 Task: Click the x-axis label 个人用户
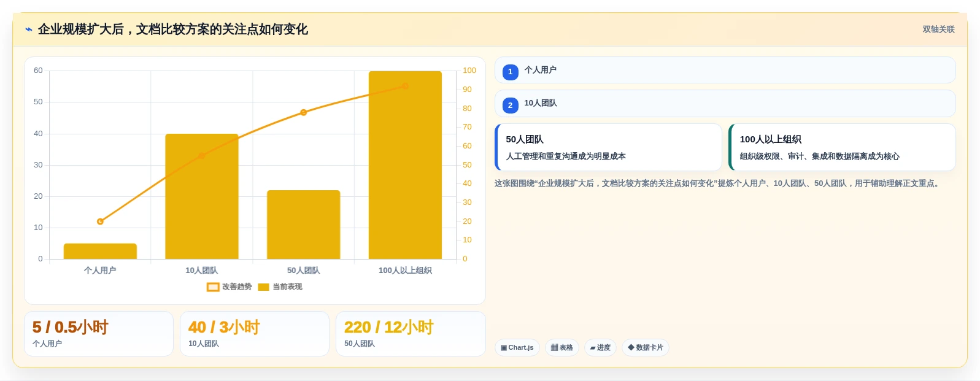tap(100, 271)
